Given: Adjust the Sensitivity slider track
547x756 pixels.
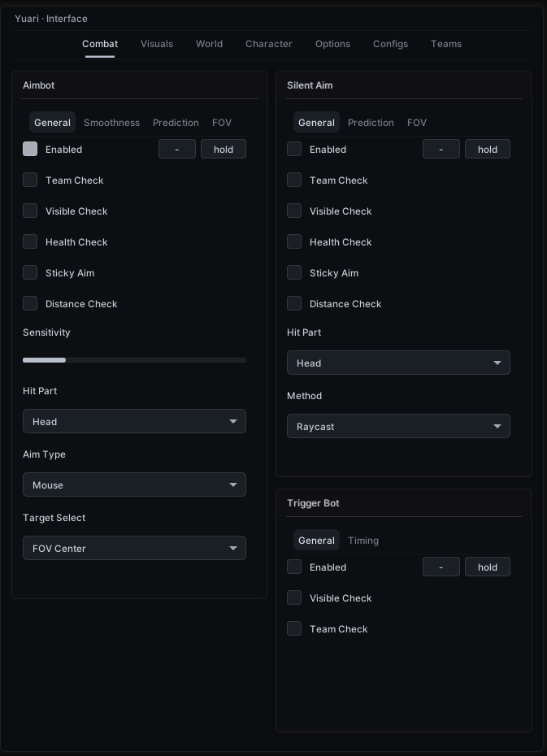Looking at the screenshot, I should [134, 360].
